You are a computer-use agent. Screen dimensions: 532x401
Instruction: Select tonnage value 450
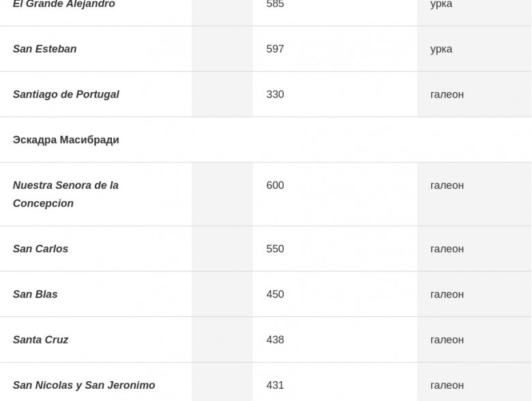pos(275,294)
